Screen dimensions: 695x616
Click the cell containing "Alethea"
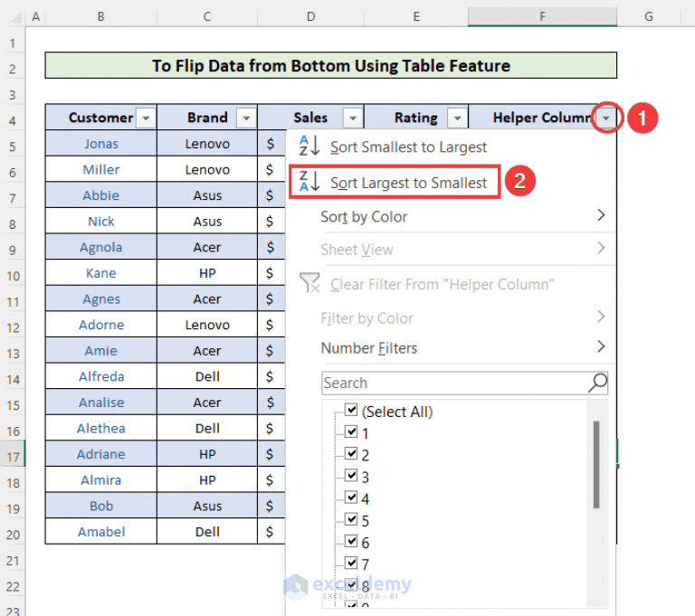point(101,428)
